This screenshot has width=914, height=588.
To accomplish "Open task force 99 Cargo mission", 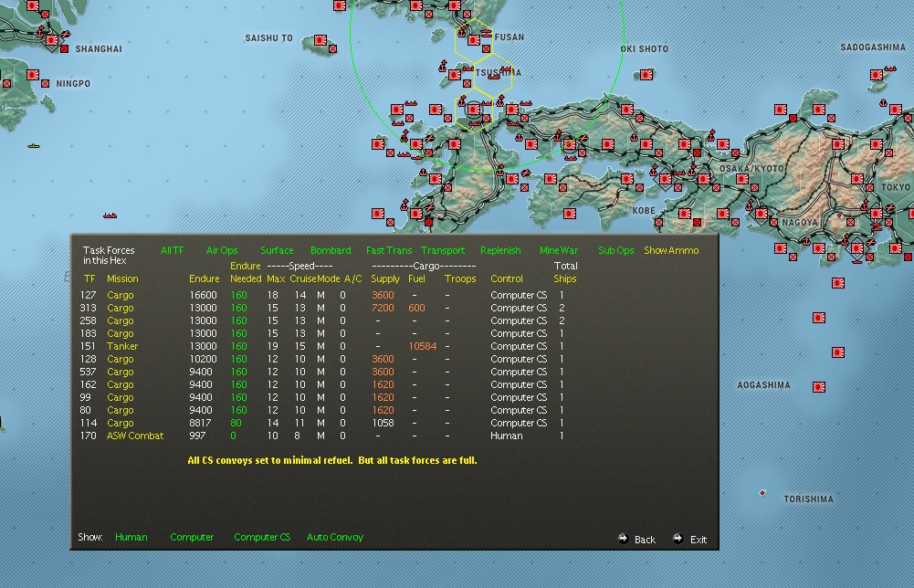I will 121,397.
